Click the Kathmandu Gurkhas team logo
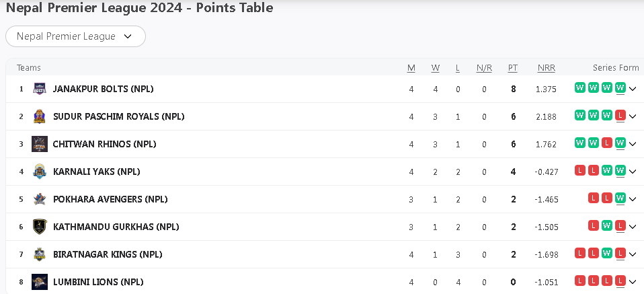Image resolution: width=644 pixels, height=294 pixels. [40, 227]
